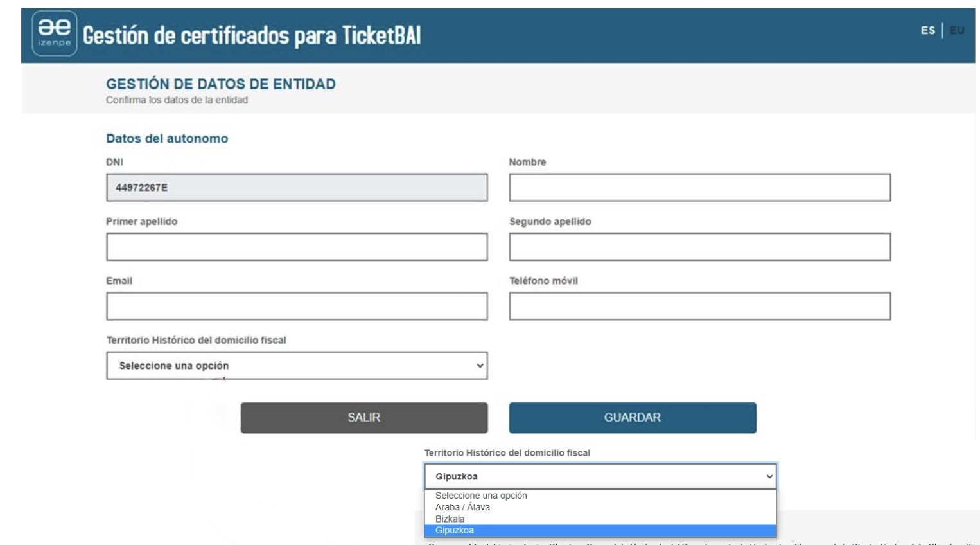
Task: Click the 'GESTIÓN DE DATOS DE ENTIDAD' heading
Action: [x=221, y=84]
